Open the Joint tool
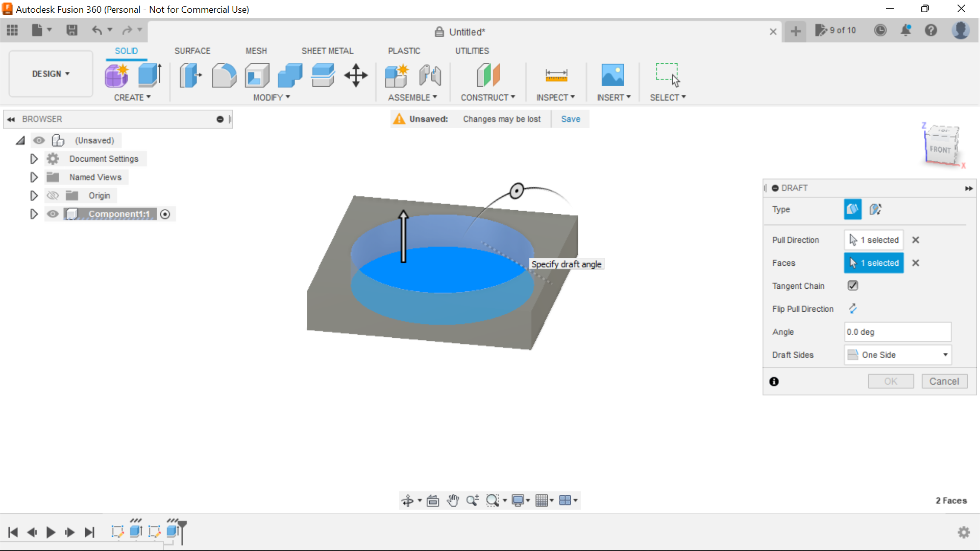This screenshot has height=551, width=980. tap(430, 75)
